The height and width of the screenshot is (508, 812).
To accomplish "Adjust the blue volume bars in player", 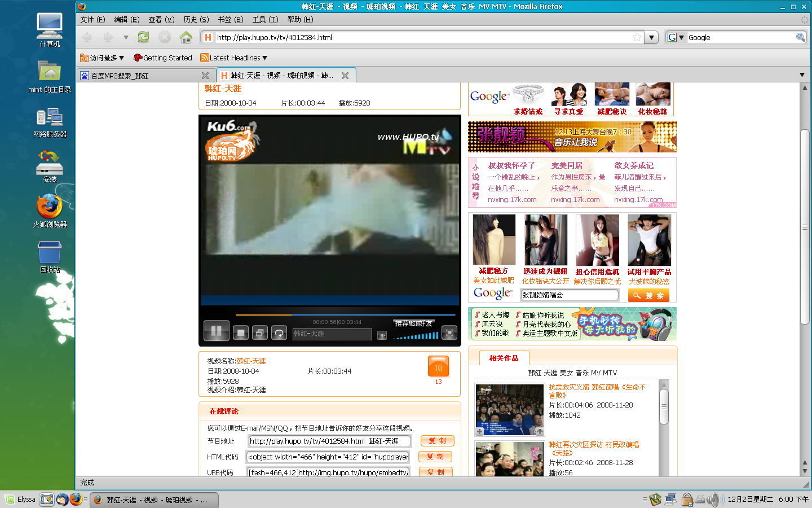I will [x=416, y=336].
